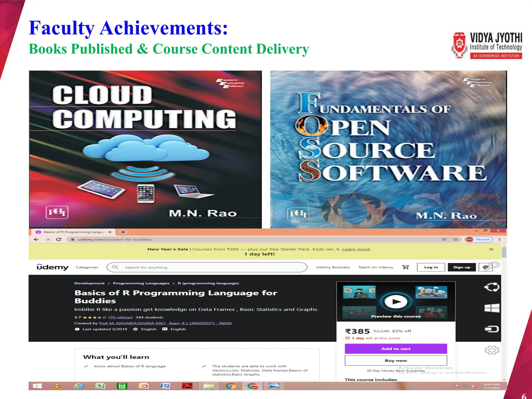This screenshot has width=532, height=399.
Task: Open the Categories menu
Action: [x=87, y=267]
